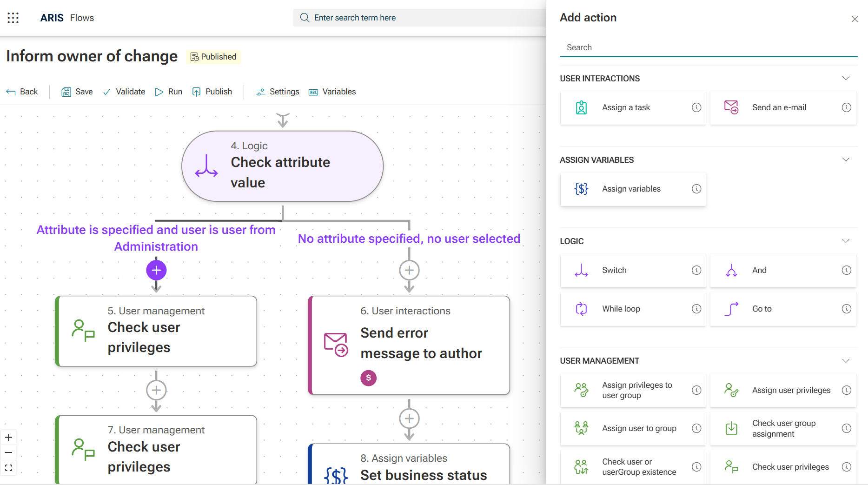The image size is (868, 485).
Task: Select the Check attribute value logic node
Action: pyautogui.click(x=282, y=166)
